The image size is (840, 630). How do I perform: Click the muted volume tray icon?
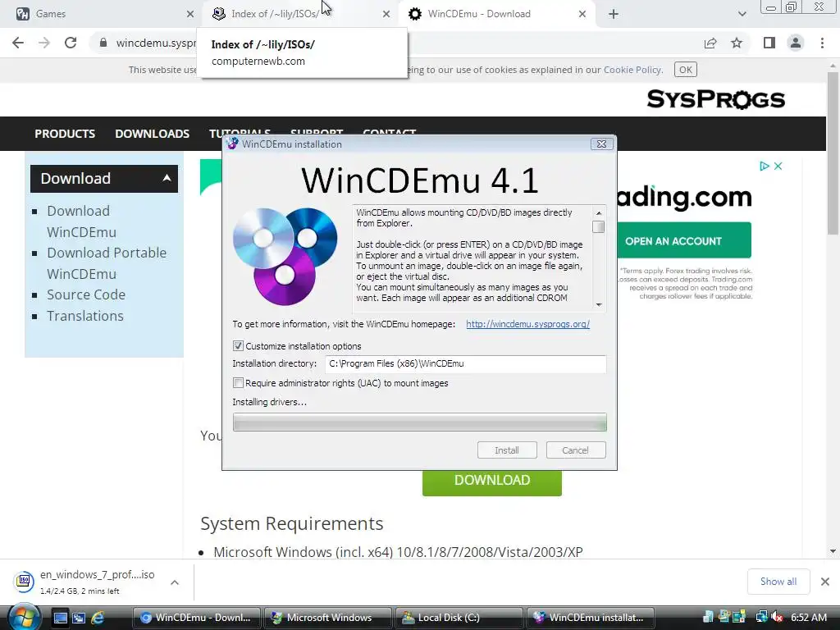(x=777, y=618)
